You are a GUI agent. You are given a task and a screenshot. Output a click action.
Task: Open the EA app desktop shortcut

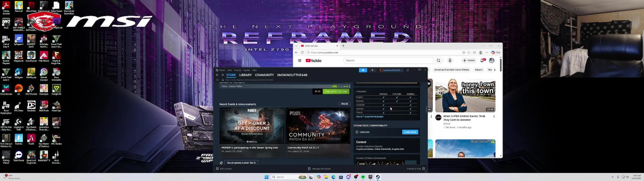tap(19, 90)
